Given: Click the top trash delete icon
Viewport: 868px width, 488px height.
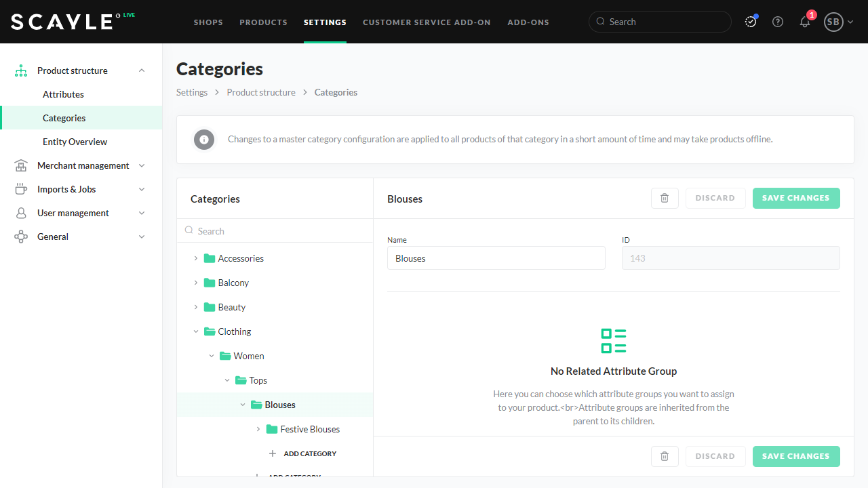Looking at the screenshot, I should pyautogui.click(x=665, y=198).
